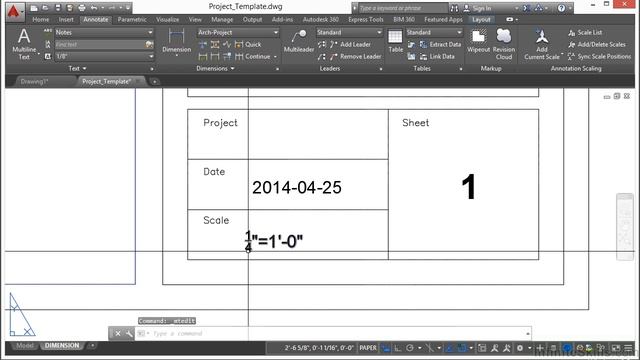
Task: Switch to the Model layout tab
Action: coord(24,346)
